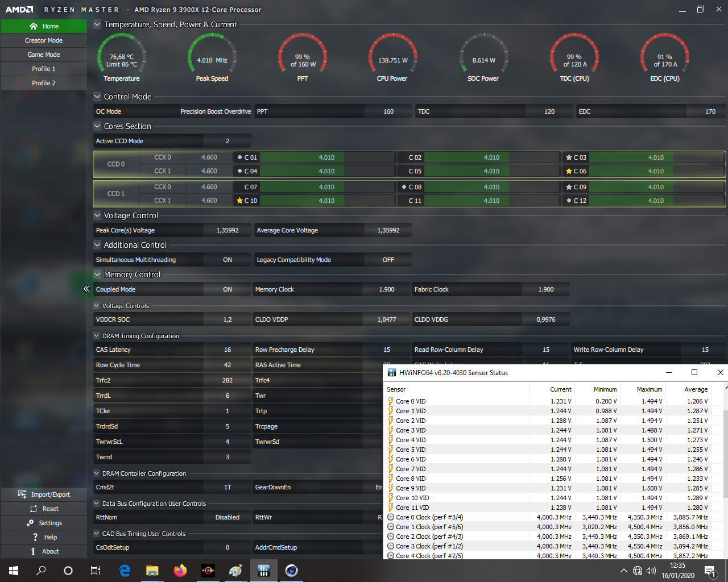Open Microsoft Edge from taskbar
The image size is (728, 582).
[x=125, y=571]
